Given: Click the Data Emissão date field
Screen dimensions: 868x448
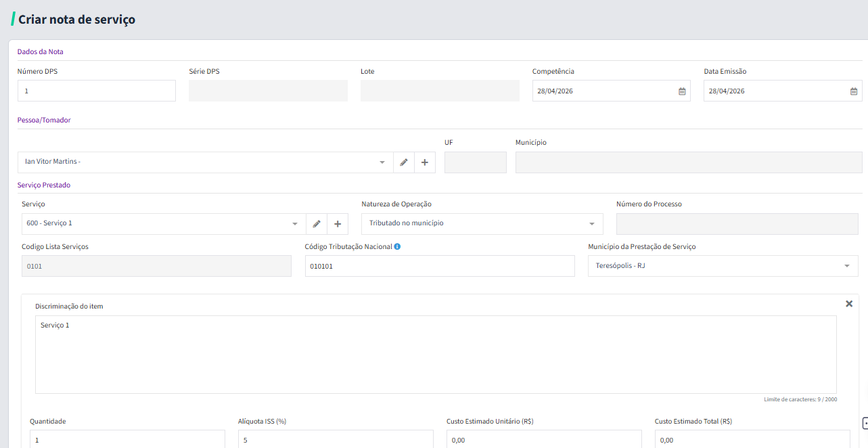Looking at the screenshot, I should pyautogui.click(x=783, y=91).
